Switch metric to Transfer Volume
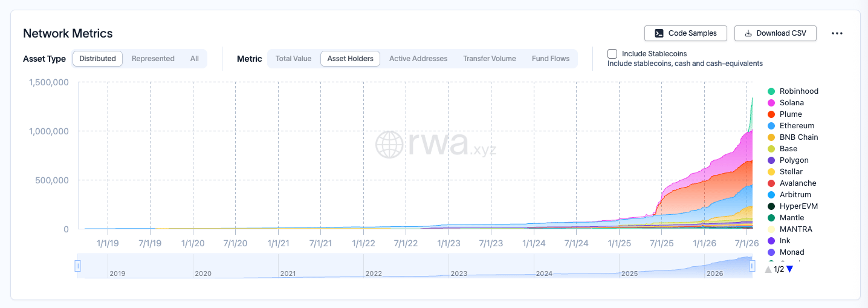 tap(490, 59)
